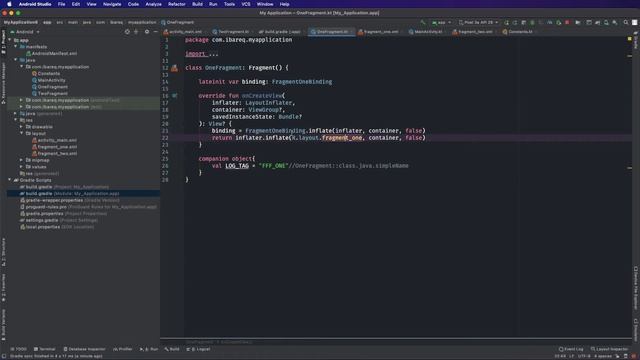Toggle the Gradle side tool button
640x360 pixels.
tap(636, 40)
